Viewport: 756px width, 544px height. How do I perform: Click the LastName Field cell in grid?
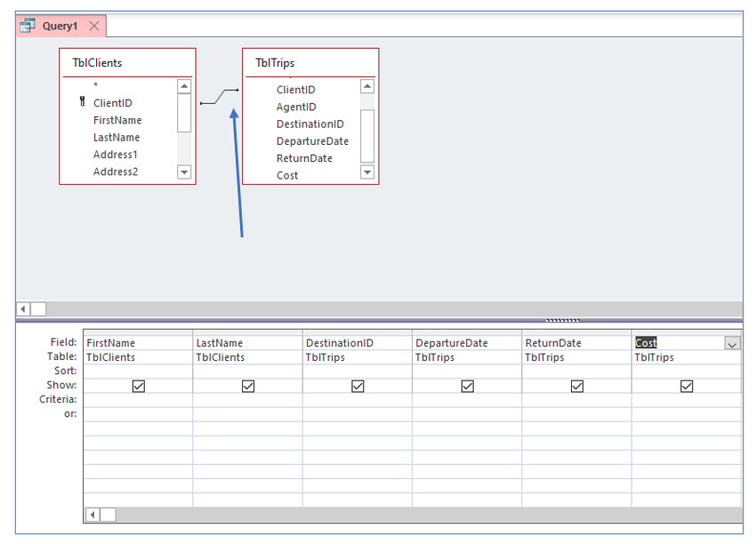(248, 343)
